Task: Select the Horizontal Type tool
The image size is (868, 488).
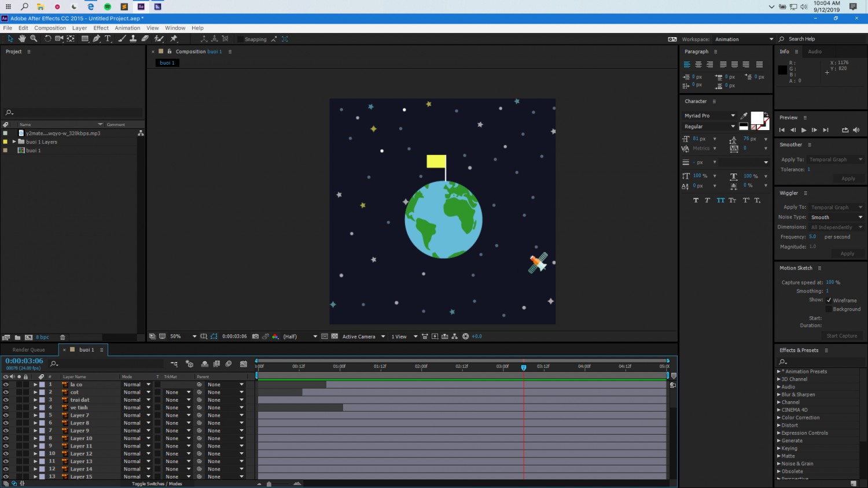Action: pos(108,39)
